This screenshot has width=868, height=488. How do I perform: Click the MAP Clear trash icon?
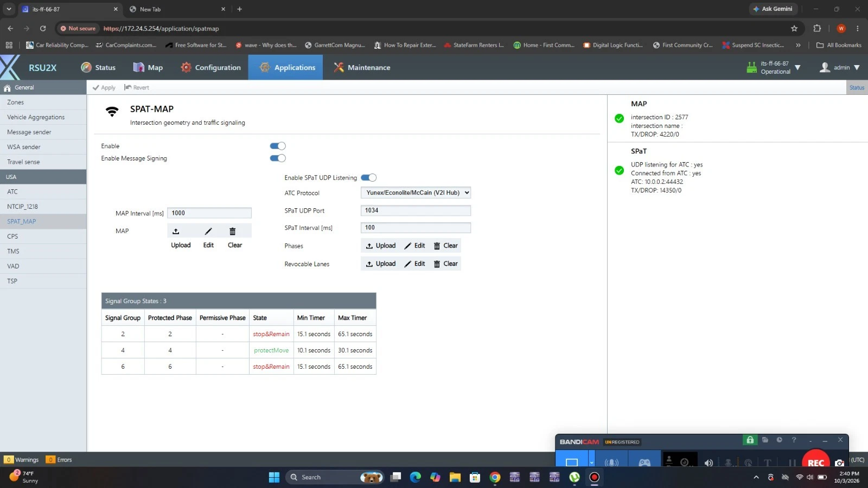(232, 232)
